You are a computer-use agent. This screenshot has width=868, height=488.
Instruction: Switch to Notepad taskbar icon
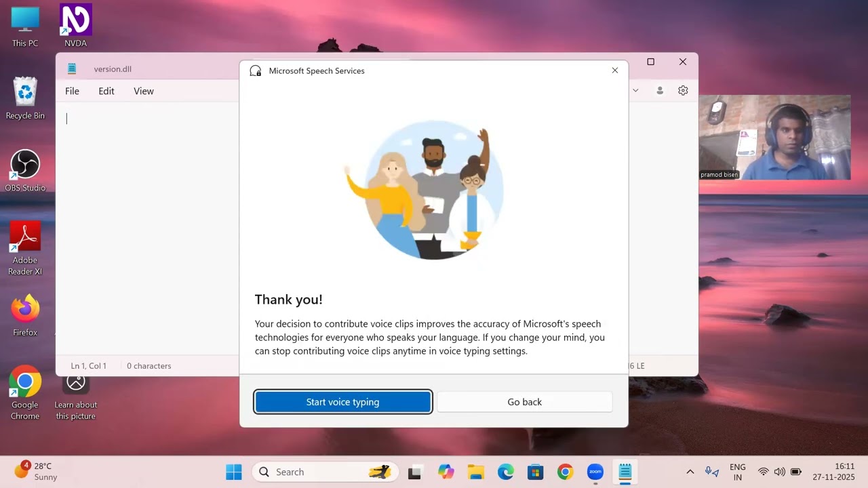pos(625,472)
